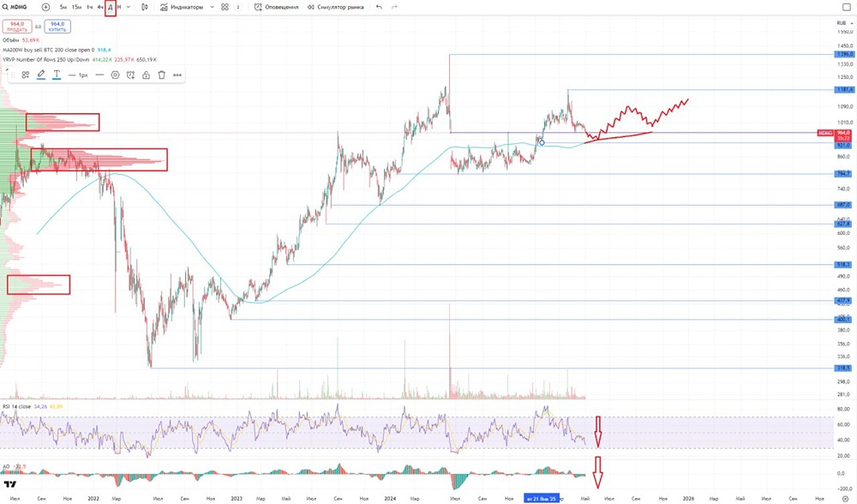Click the 687,0 price level label
This screenshot has width=857, height=504.
pos(844,205)
